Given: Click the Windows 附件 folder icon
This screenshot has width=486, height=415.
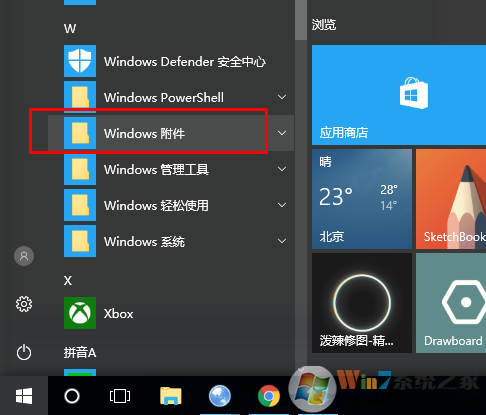Looking at the screenshot, I should tap(80, 133).
